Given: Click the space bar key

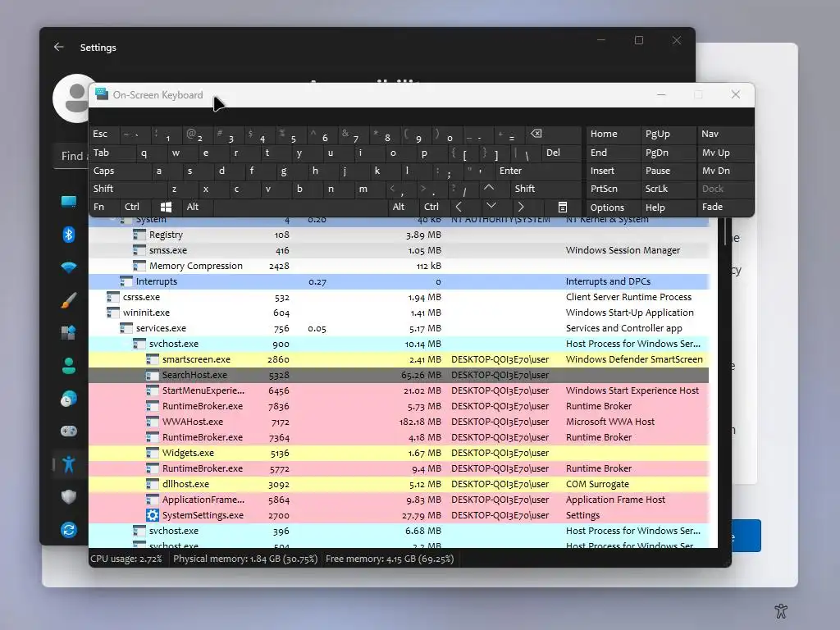Looking at the screenshot, I should [300, 207].
